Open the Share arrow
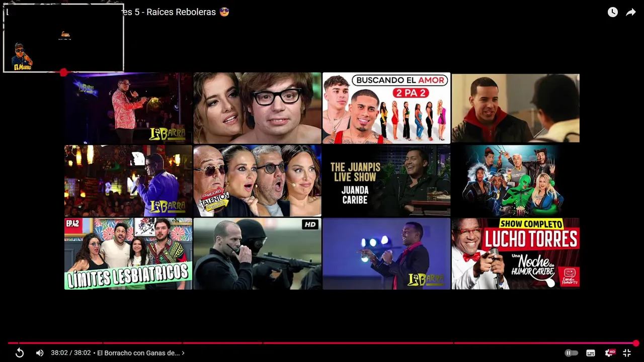 coord(631,12)
